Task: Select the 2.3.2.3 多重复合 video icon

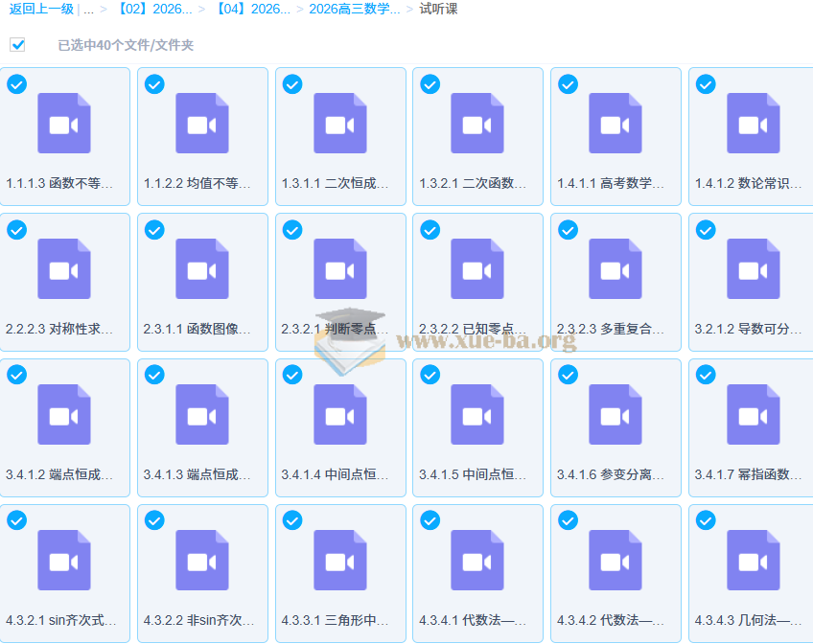Action: click(616, 269)
